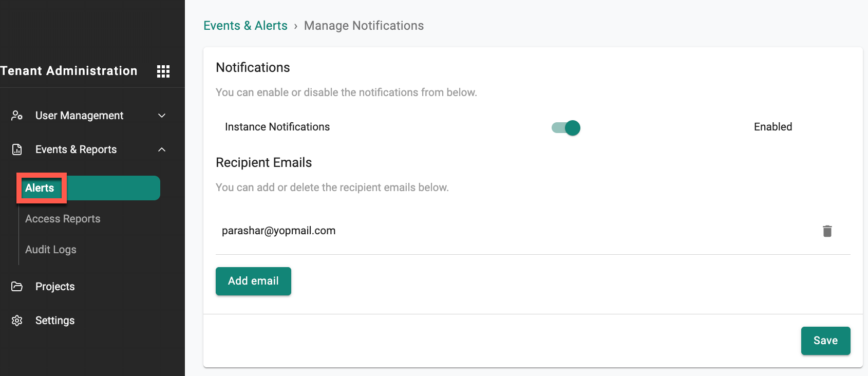Click the Manage Notifications breadcrumb text

pos(364,26)
